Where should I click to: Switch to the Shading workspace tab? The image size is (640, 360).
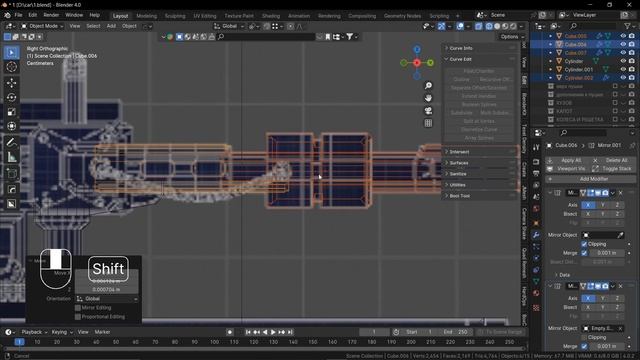point(271,16)
